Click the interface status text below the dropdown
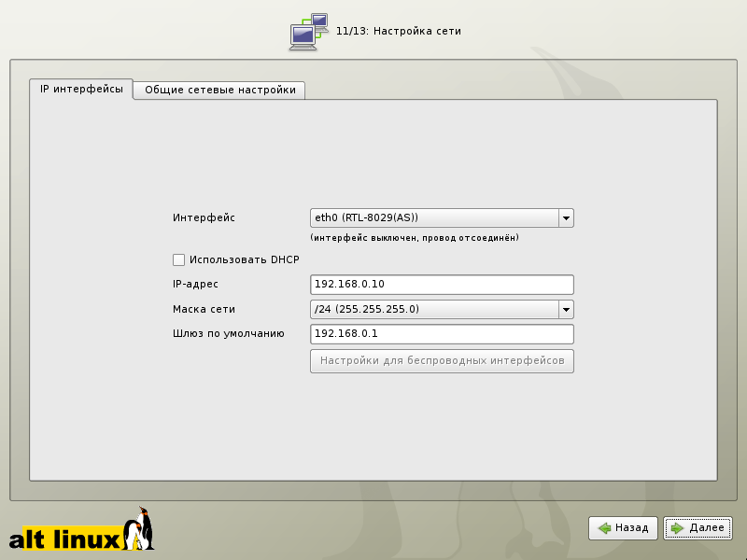The image size is (747, 560). tap(415, 238)
